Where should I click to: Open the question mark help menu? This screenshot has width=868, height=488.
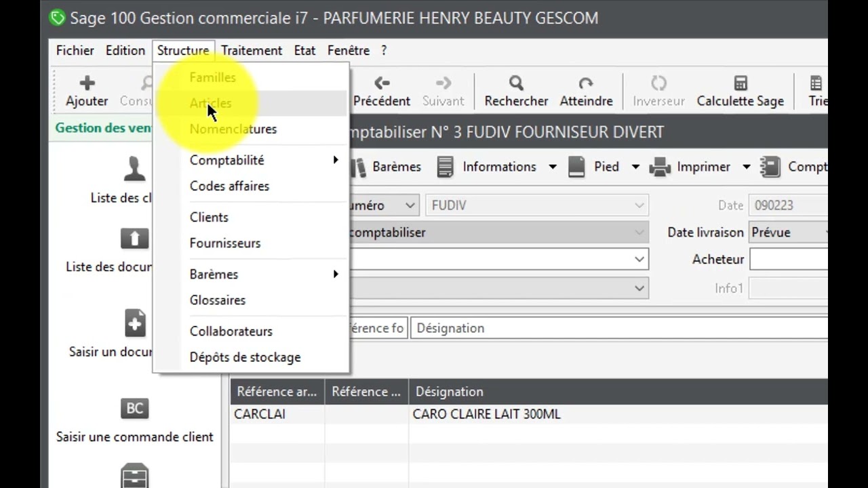tap(384, 50)
